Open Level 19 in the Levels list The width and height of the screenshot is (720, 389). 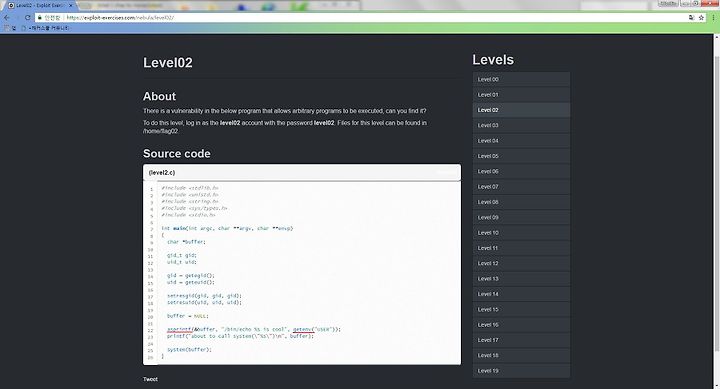pos(521,371)
